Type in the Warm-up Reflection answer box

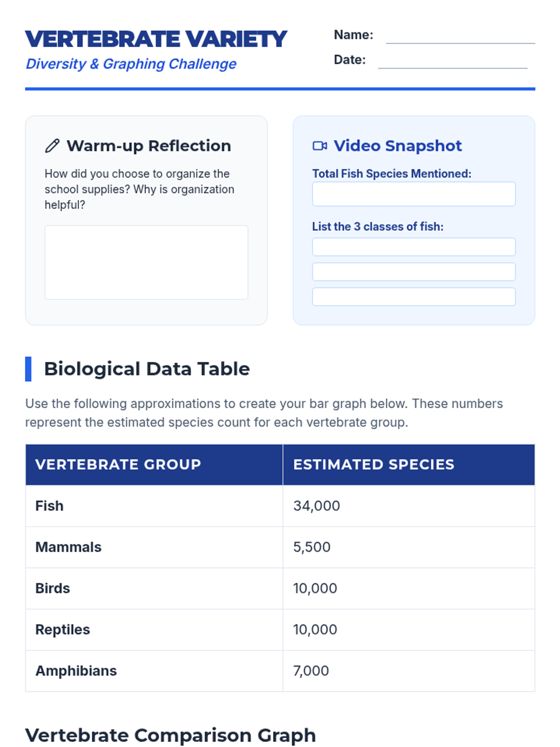point(146,262)
